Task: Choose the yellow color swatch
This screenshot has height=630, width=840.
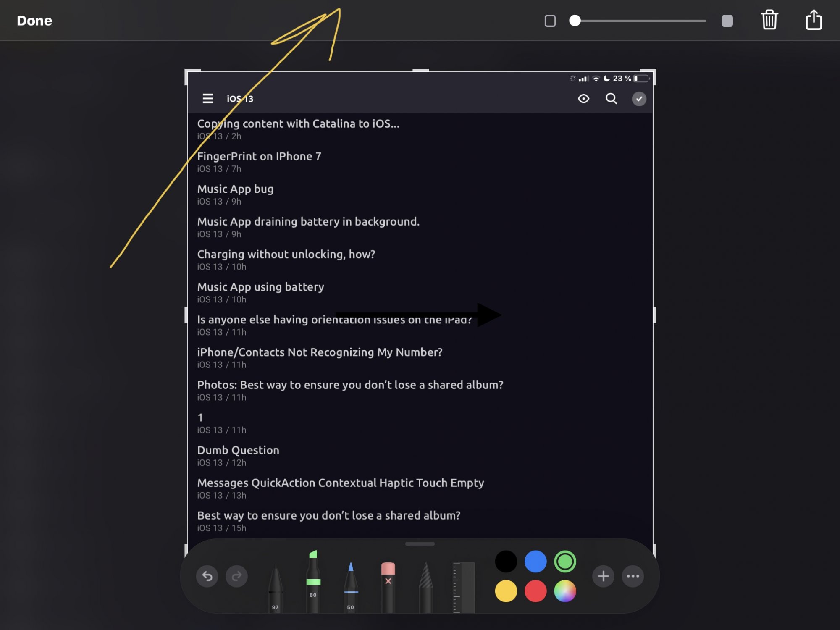Action: pos(506,591)
